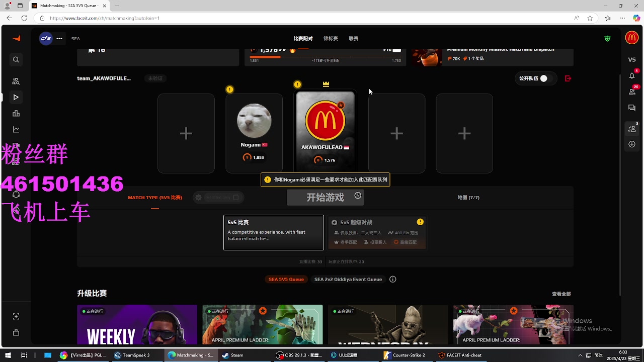Click the queue info circle icon
644x362 pixels.
tap(393, 279)
